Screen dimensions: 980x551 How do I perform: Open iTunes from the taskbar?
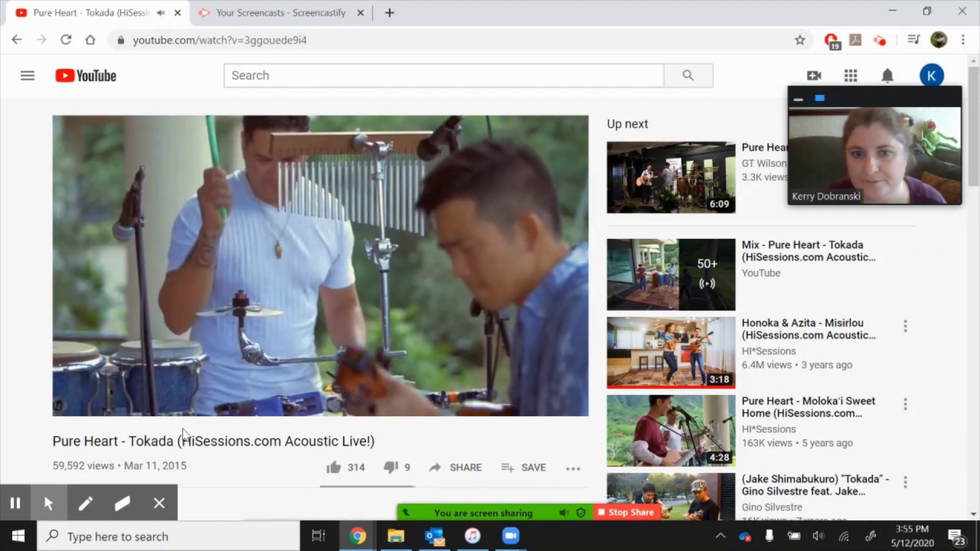coord(472,536)
